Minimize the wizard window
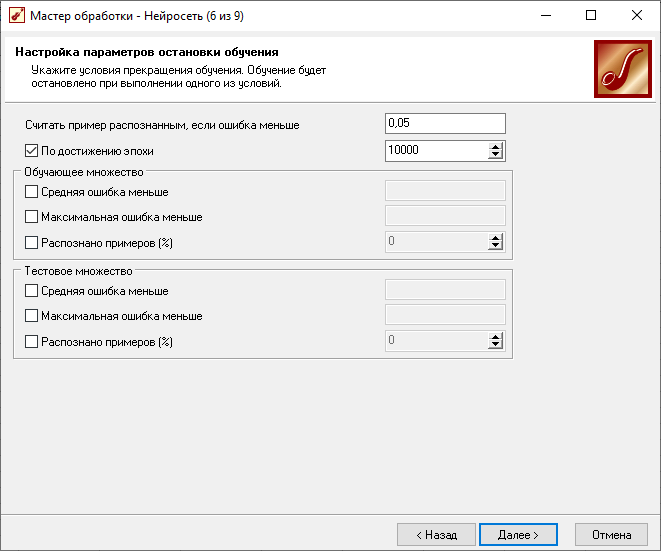 546,16
